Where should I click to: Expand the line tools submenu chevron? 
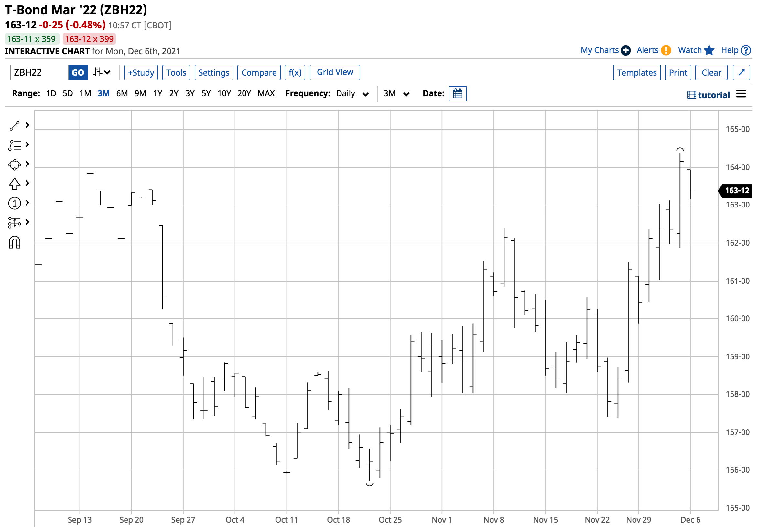[x=27, y=125]
